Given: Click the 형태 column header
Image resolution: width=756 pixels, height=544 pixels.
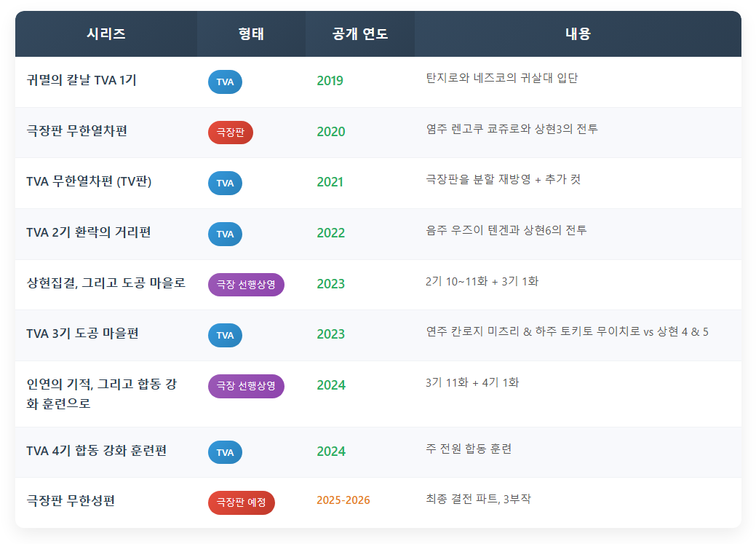Looking at the screenshot, I should coord(251,33).
